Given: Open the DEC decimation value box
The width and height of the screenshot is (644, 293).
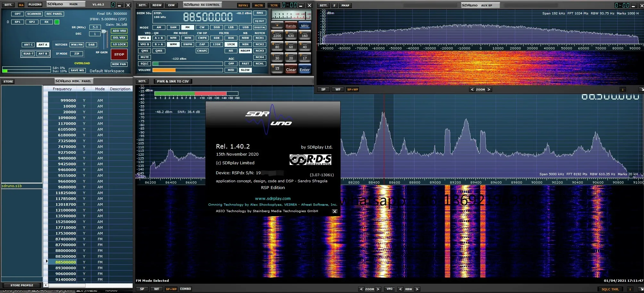Looking at the screenshot, I should 95,34.
